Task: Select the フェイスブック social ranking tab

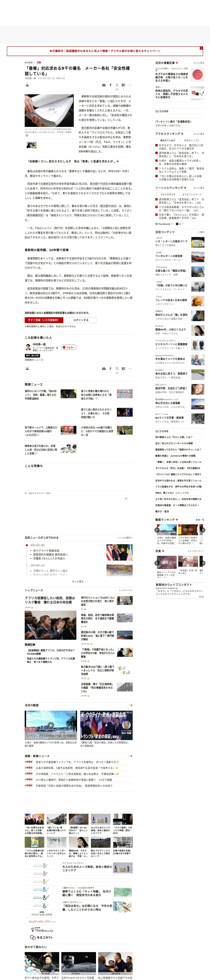Action: pos(168,194)
